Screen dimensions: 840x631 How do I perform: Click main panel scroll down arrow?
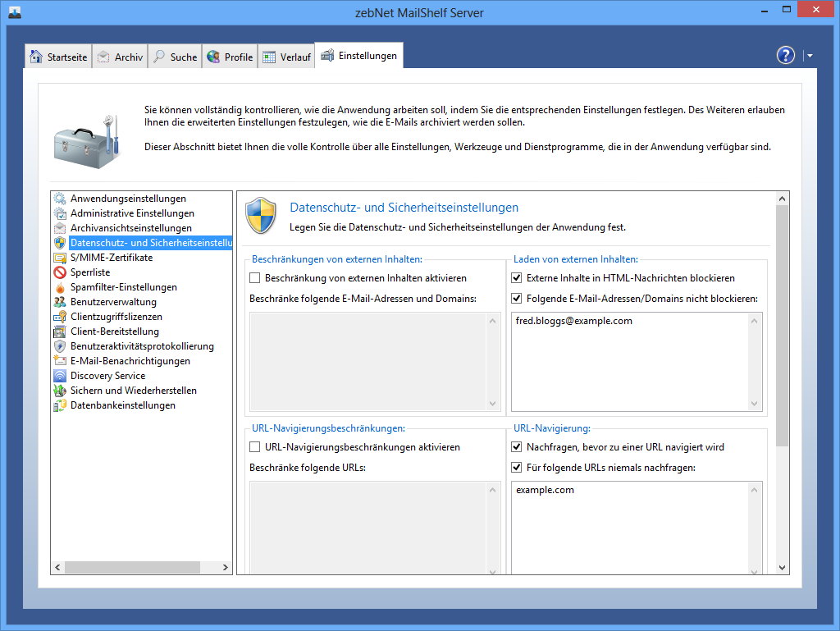coord(782,568)
